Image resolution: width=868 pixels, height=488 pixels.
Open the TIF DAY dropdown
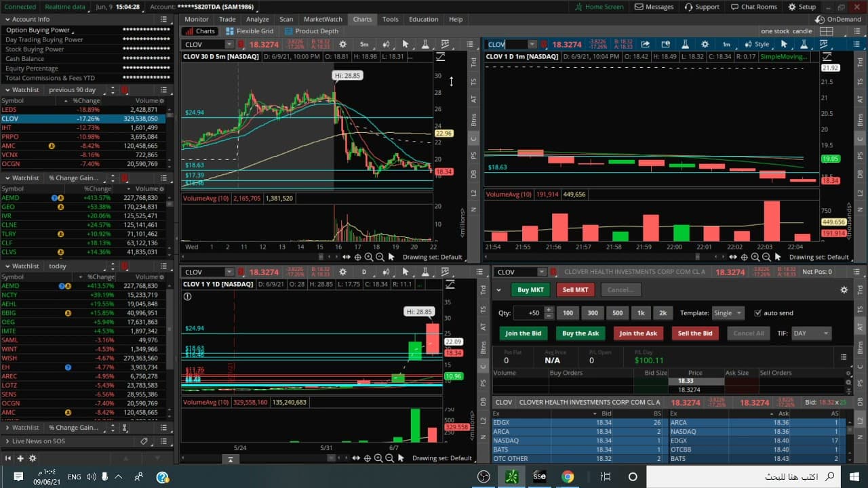pos(811,333)
